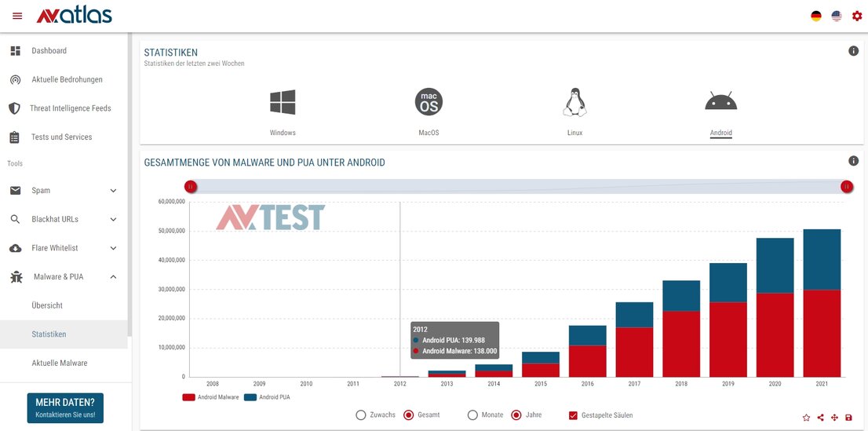This screenshot has height=431, width=868.
Task: Select the Zuwachs radio button
Action: [x=361, y=415]
